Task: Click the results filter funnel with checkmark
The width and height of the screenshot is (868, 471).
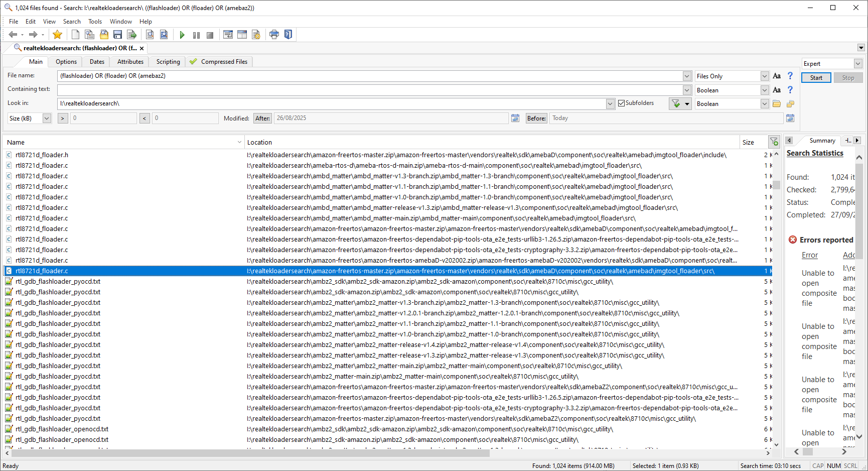Action: point(676,103)
